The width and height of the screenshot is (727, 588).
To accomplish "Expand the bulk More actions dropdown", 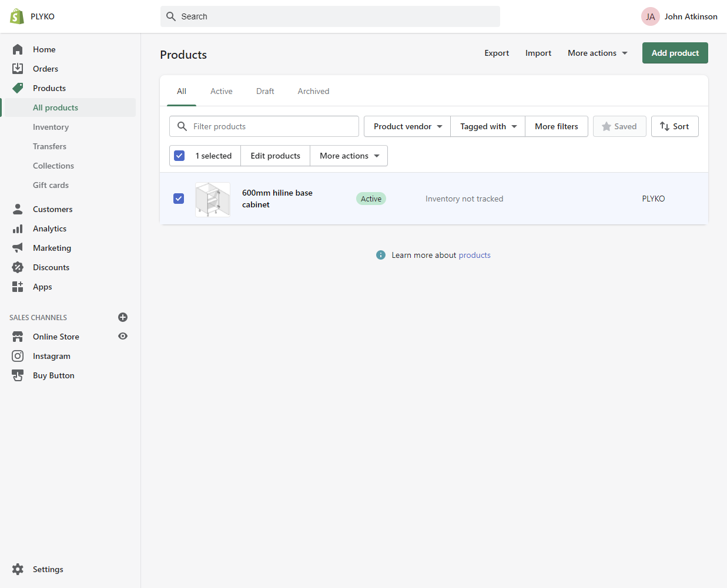I will point(349,156).
